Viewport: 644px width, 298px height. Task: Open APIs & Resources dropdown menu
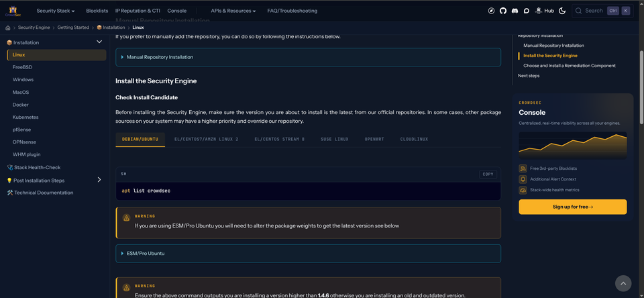tap(233, 11)
